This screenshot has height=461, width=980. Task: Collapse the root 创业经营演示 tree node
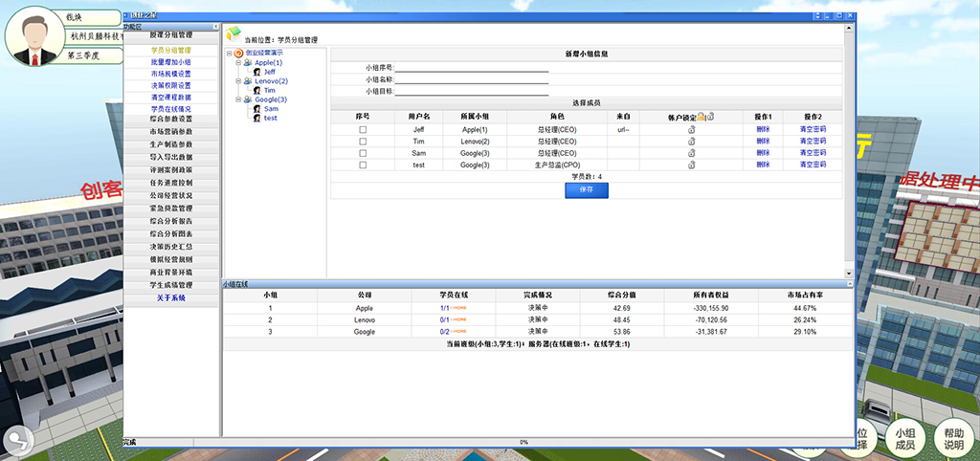pos(229,54)
